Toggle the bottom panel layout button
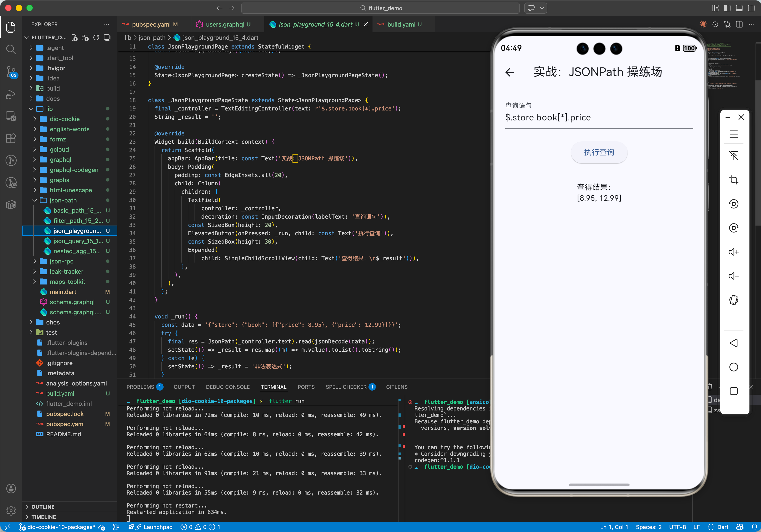The width and height of the screenshot is (761, 532). tap(739, 8)
